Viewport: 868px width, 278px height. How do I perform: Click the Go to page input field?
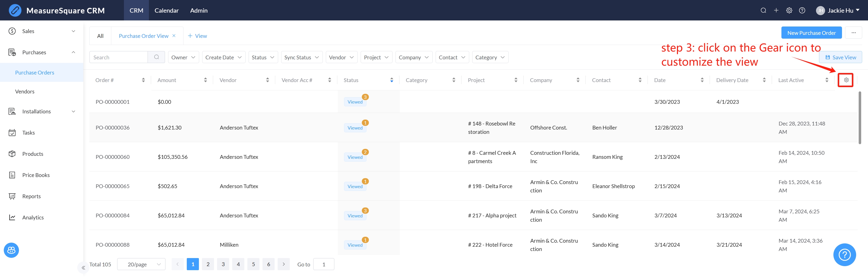click(x=324, y=264)
